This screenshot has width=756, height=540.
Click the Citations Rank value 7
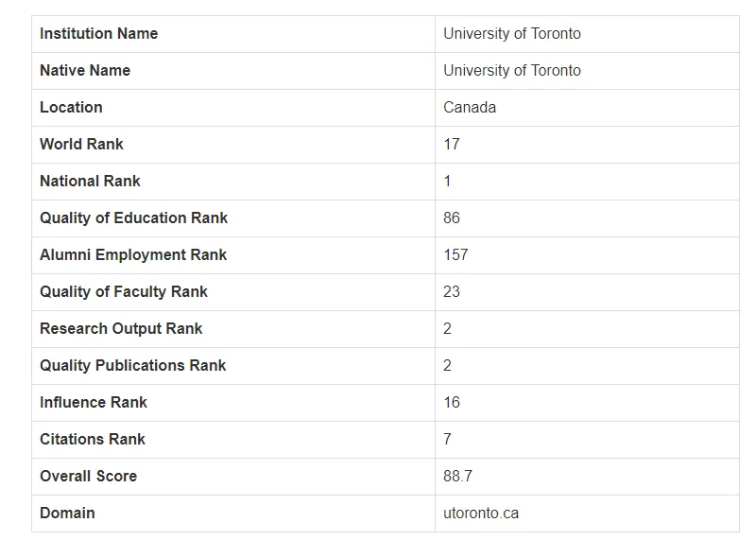pos(447,439)
